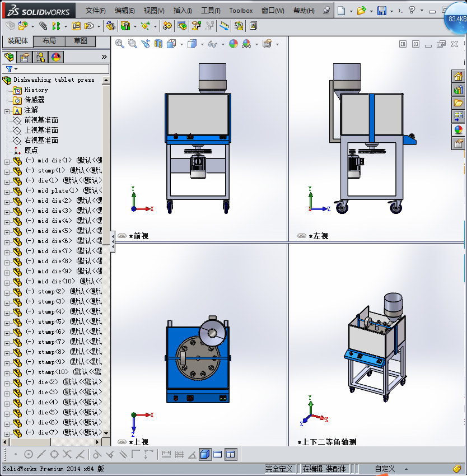Open the Display Style dropdown arrow
Viewport: 467px width, 476px height.
click(202, 44)
